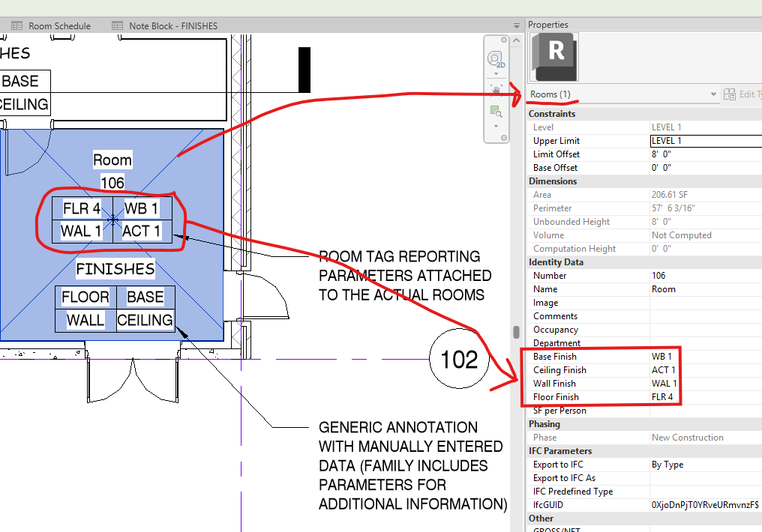
Task: Click the Comments property value field
Action: [x=706, y=316]
